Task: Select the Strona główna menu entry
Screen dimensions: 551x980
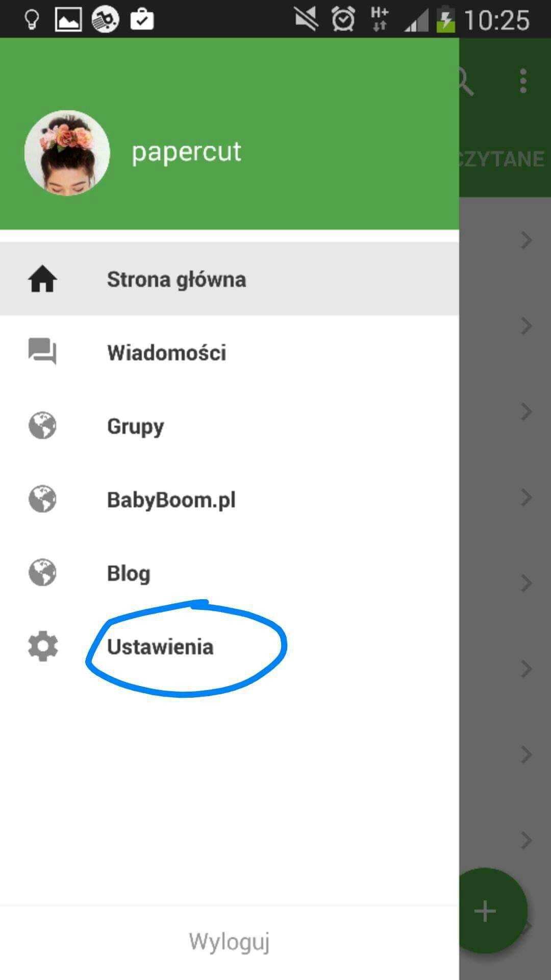Action: [x=230, y=279]
